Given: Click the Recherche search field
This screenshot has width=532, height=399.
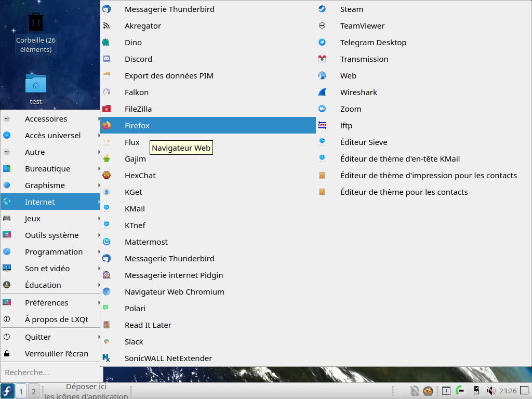Looking at the screenshot, I should (x=51, y=373).
